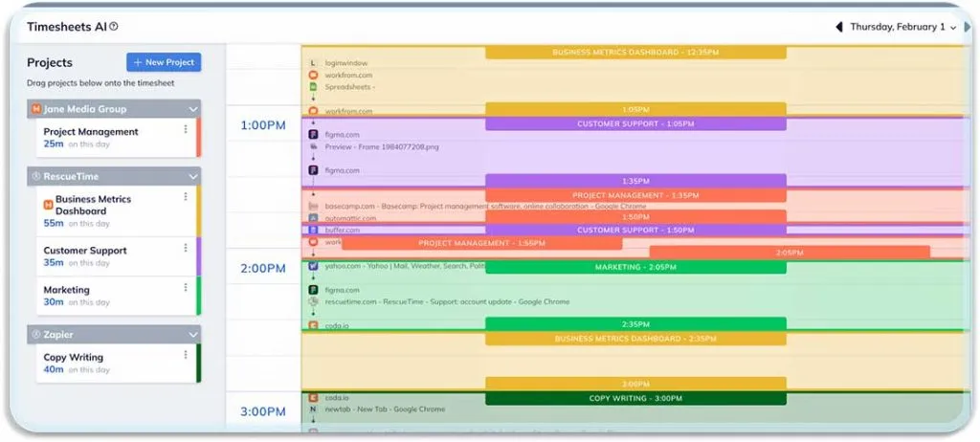The height and width of the screenshot is (442, 980).
Task: Select Business Metrics Dashboard - 12:35PM block
Action: 635,53
